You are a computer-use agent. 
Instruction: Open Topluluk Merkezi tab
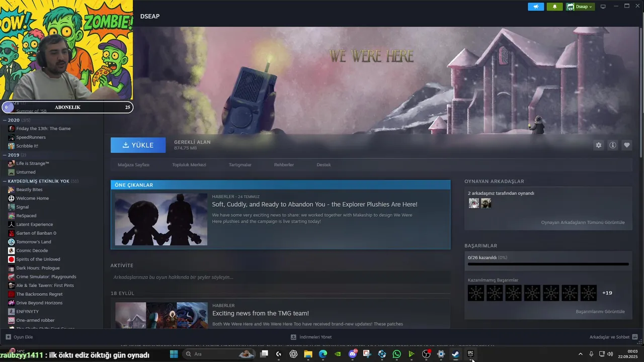point(189,165)
